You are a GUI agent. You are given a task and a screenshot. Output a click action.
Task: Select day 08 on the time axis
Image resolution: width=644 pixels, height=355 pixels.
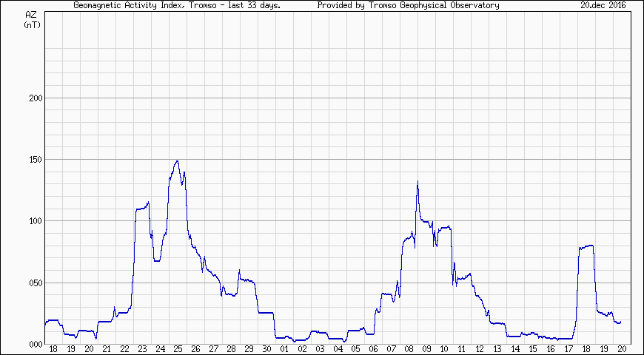(409, 349)
